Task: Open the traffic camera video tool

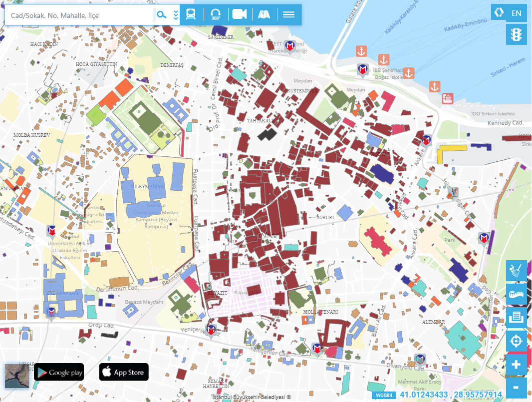Action: pos(240,14)
